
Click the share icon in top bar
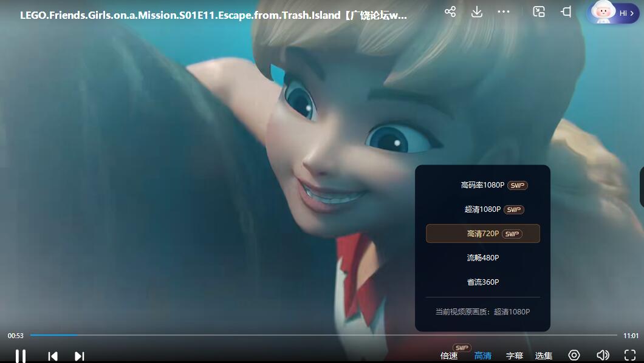(450, 12)
